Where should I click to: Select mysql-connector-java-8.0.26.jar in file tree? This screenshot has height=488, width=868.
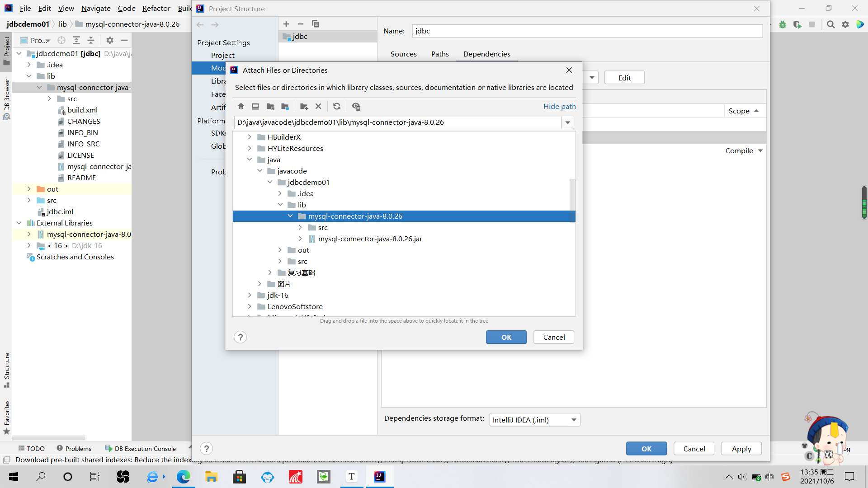[370, 239]
